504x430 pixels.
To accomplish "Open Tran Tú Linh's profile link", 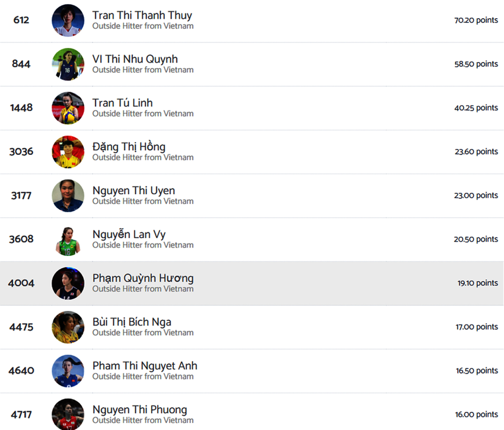I will (122, 103).
